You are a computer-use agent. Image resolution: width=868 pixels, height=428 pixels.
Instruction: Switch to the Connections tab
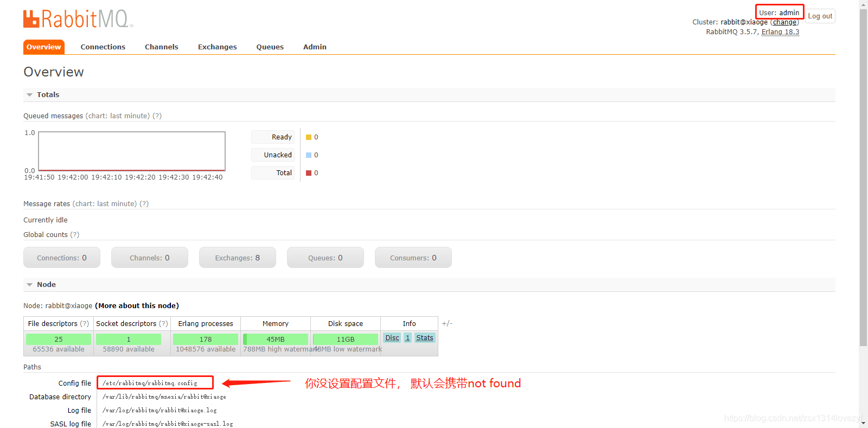[x=103, y=47]
